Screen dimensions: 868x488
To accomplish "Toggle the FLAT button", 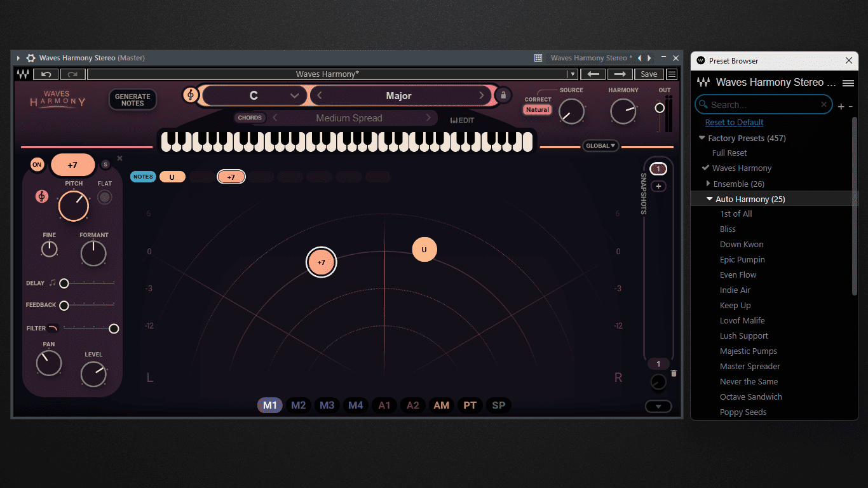I will [x=105, y=197].
